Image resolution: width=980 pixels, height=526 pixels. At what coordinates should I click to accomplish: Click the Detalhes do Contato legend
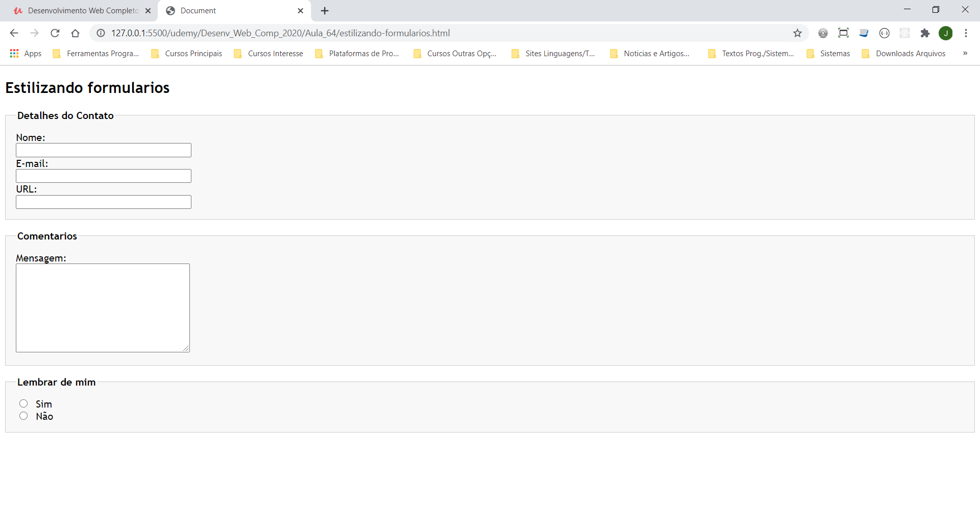click(65, 116)
